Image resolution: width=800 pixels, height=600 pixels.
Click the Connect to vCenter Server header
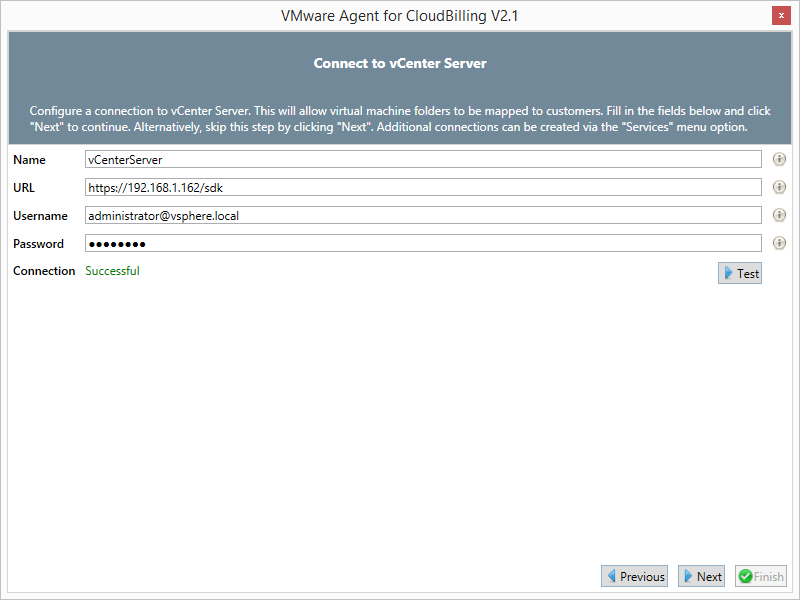point(400,62)
